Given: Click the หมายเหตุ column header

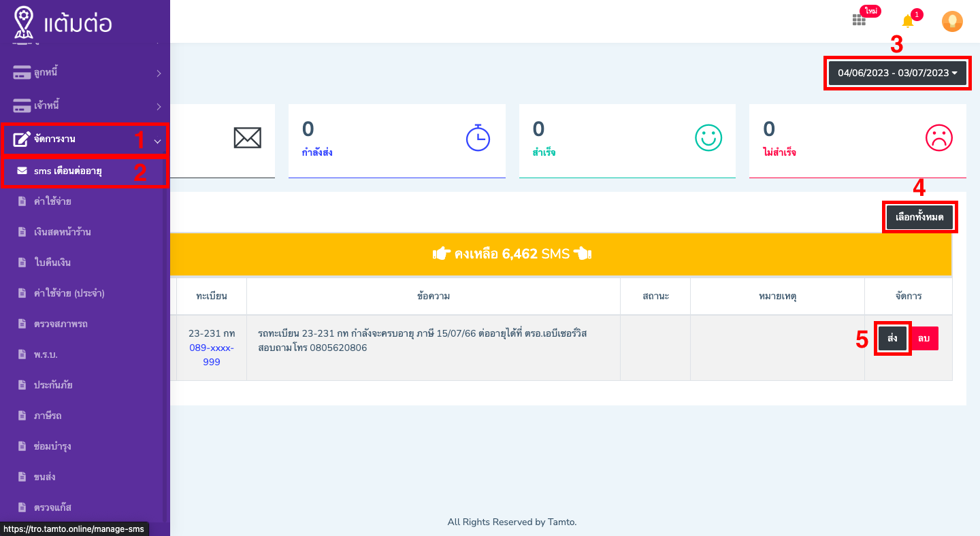Looking at the screenshot, I should click(778, 296).
